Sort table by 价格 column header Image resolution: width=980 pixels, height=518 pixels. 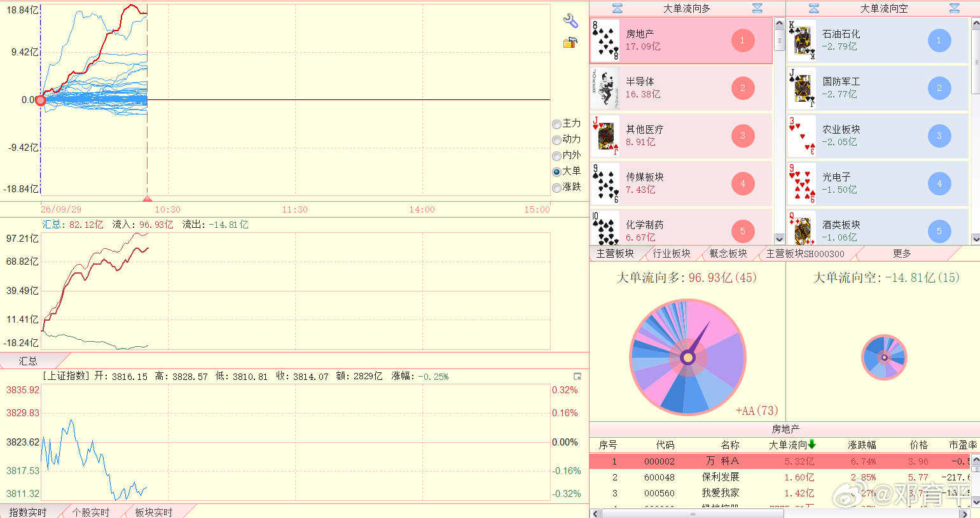click(918, 445)
